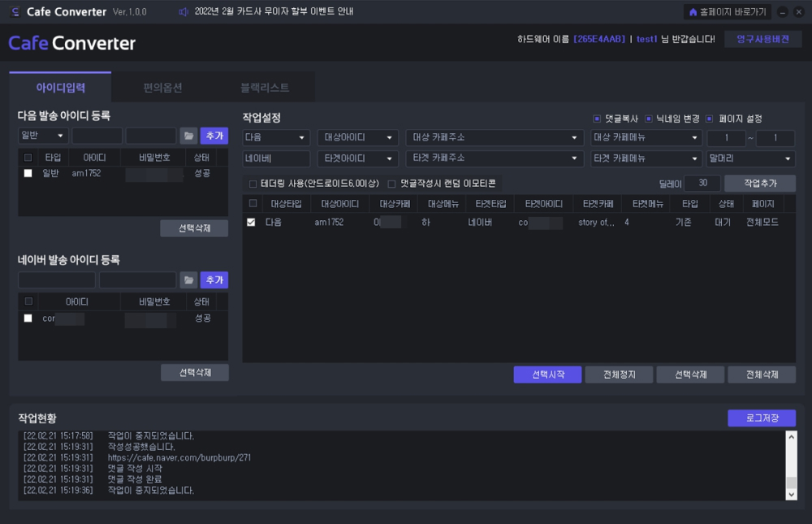Click Daum ID input field

click(x=97, y=136)
